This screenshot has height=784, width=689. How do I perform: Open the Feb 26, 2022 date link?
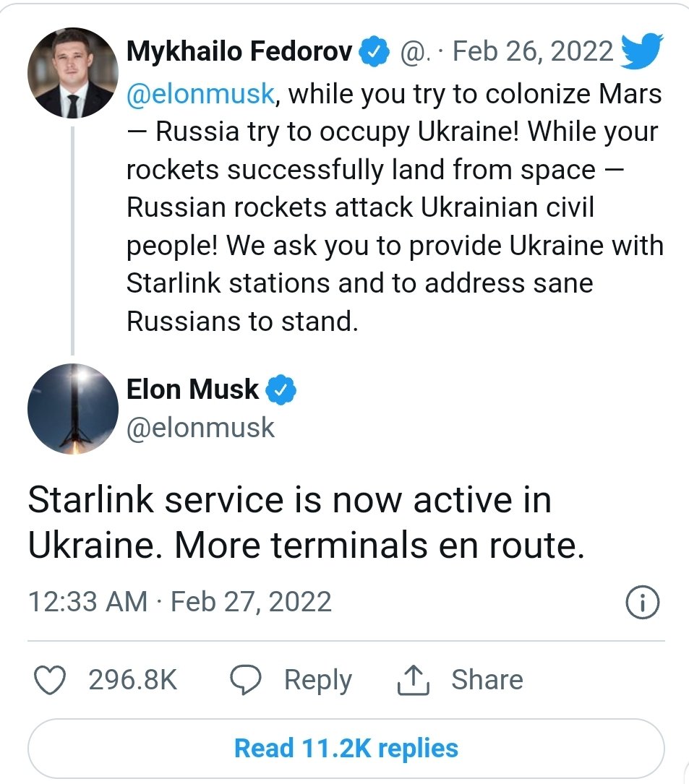[533, 52]
